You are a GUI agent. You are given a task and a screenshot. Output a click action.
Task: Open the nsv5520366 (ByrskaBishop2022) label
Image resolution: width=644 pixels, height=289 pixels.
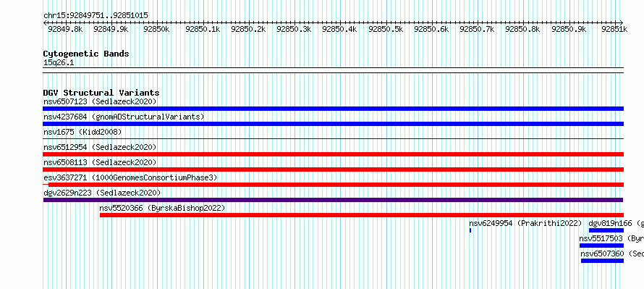162,208
